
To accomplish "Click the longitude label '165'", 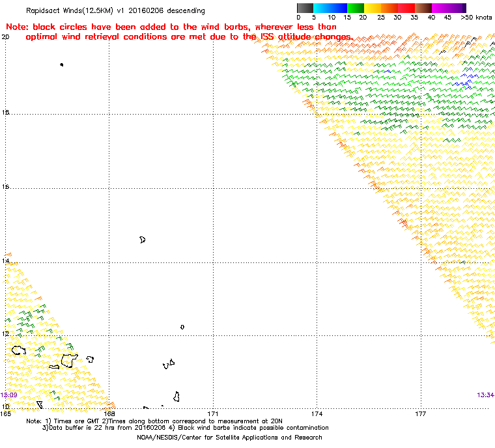I will [x=5, y=413].
